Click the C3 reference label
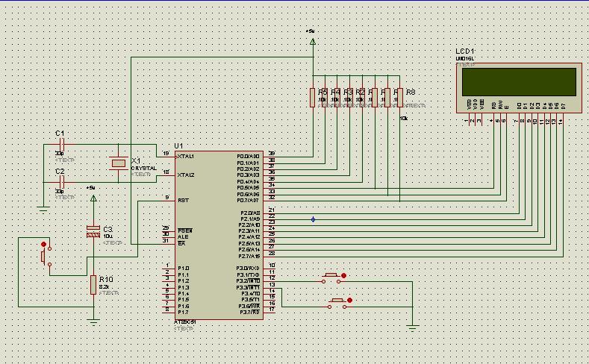Image resolution: width=589 pixels, height=364 pixels. (107, 229)
